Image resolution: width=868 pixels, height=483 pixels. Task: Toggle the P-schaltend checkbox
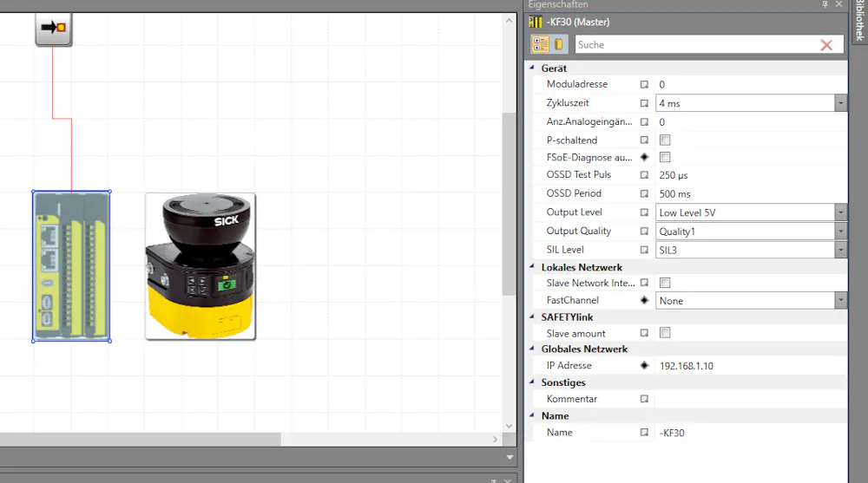(x=665, y=140)
